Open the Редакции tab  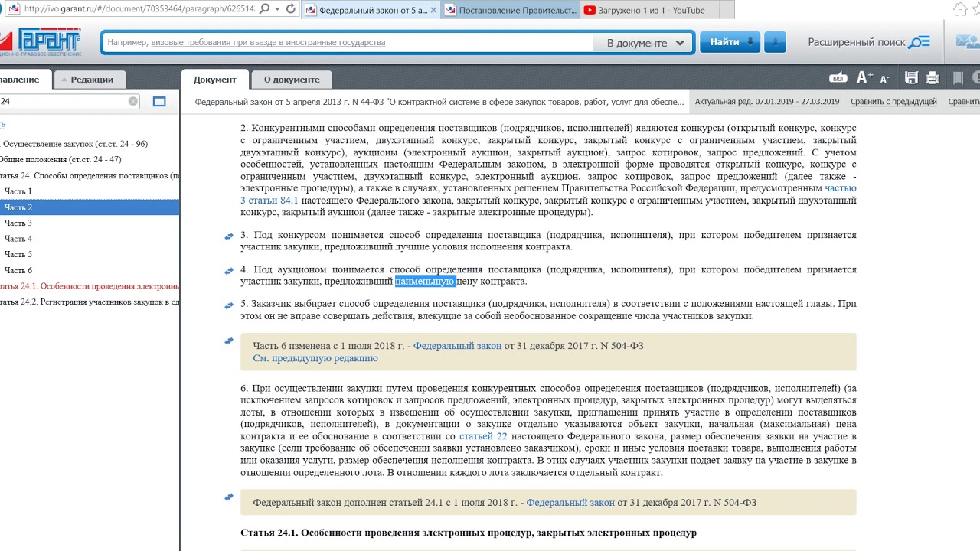91,79
